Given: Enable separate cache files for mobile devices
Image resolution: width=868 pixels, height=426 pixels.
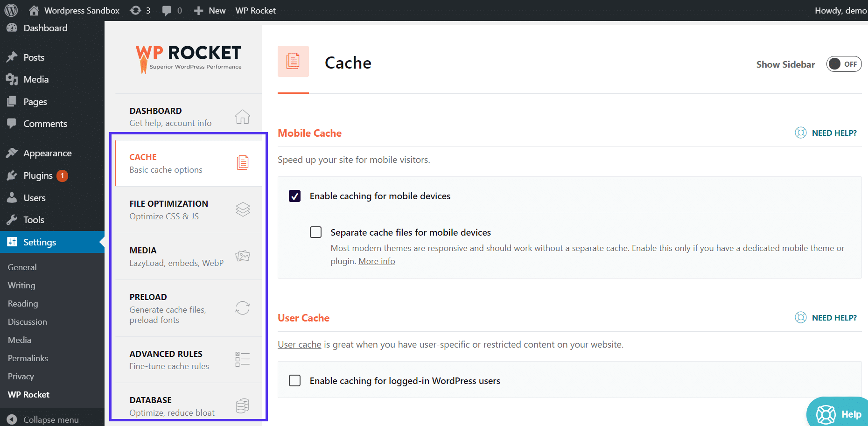Looking at the screenshot, I should click(315, 232).
